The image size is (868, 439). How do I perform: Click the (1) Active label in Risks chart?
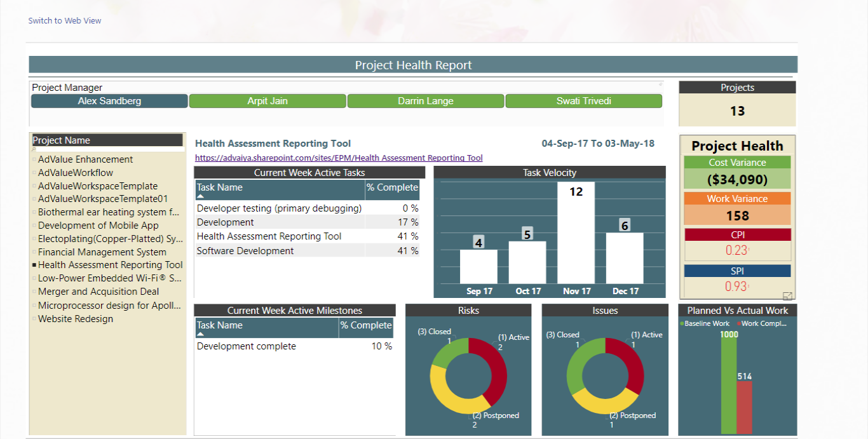(513, 337)
